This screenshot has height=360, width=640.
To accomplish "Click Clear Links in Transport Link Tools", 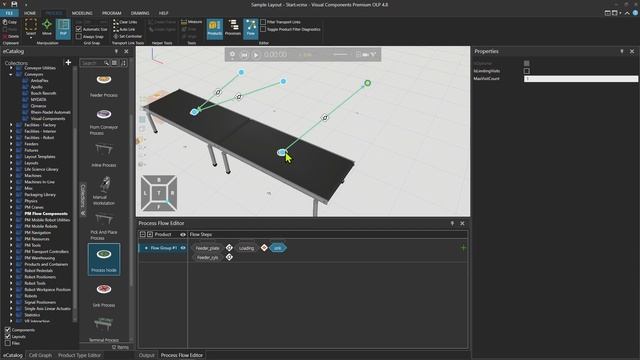I will (125, 22).
